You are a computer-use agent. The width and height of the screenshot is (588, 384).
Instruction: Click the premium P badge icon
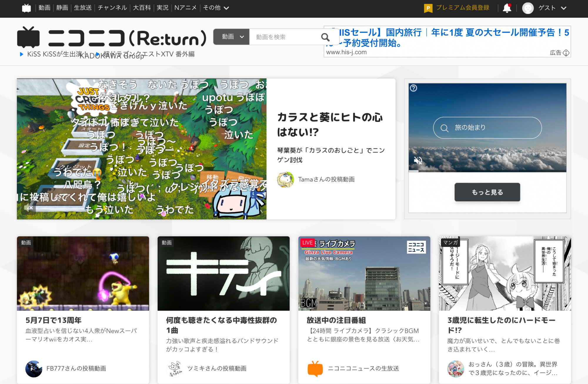point(428,8)
